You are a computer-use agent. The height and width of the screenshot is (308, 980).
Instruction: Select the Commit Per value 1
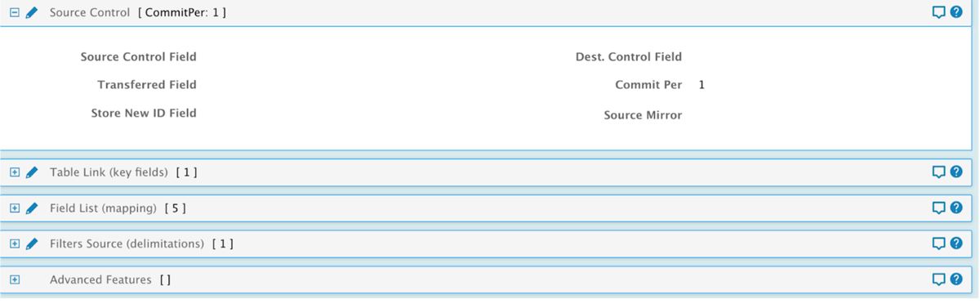point(702,85)
